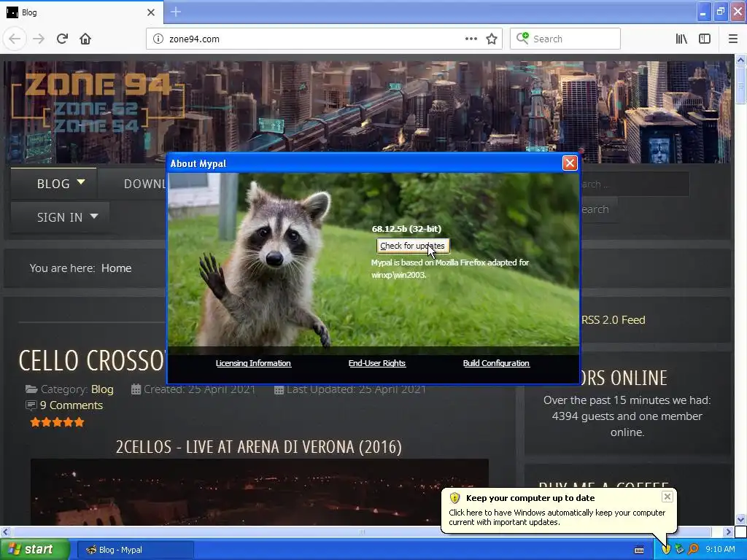The height and width of the screenshot is (560, 747).
Task: Click the horizontal scrollbar thumb
Action: pyautogui.click(x=362, y=532)
